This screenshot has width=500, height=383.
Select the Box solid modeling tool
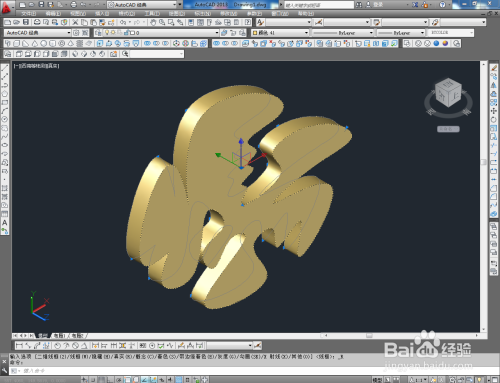click(16, 43)
